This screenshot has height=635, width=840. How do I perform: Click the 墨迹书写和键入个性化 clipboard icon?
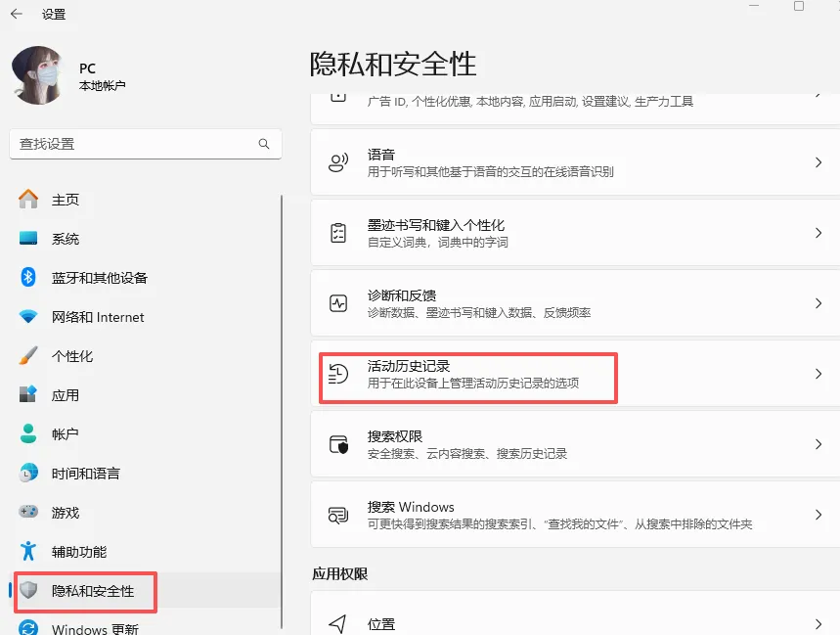point(338,233)
